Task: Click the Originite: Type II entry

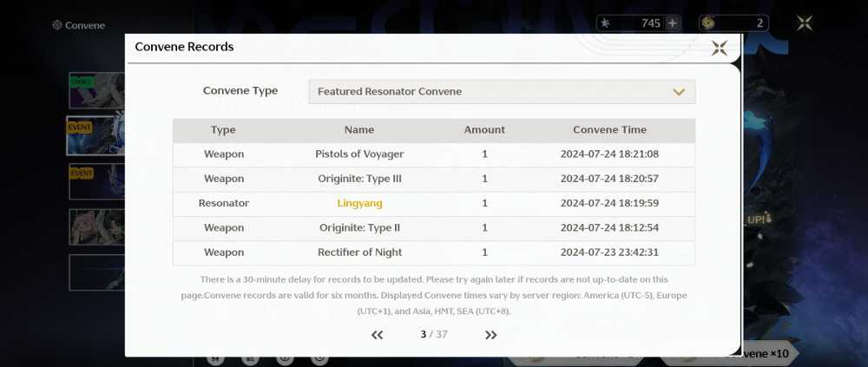Action: (x=360, y=227)
